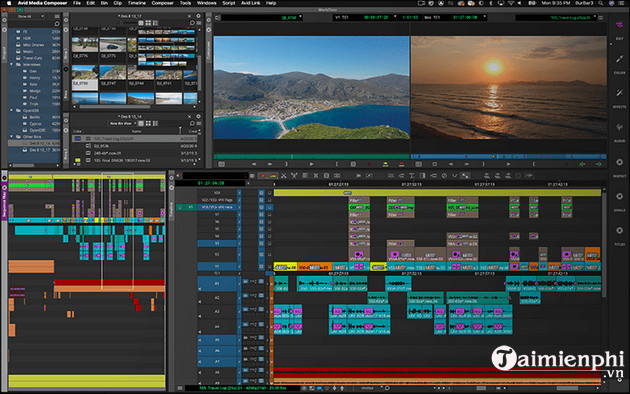Step one frame forward in record monitor
This screenshot has width=630, height=394.
(466, 164)
